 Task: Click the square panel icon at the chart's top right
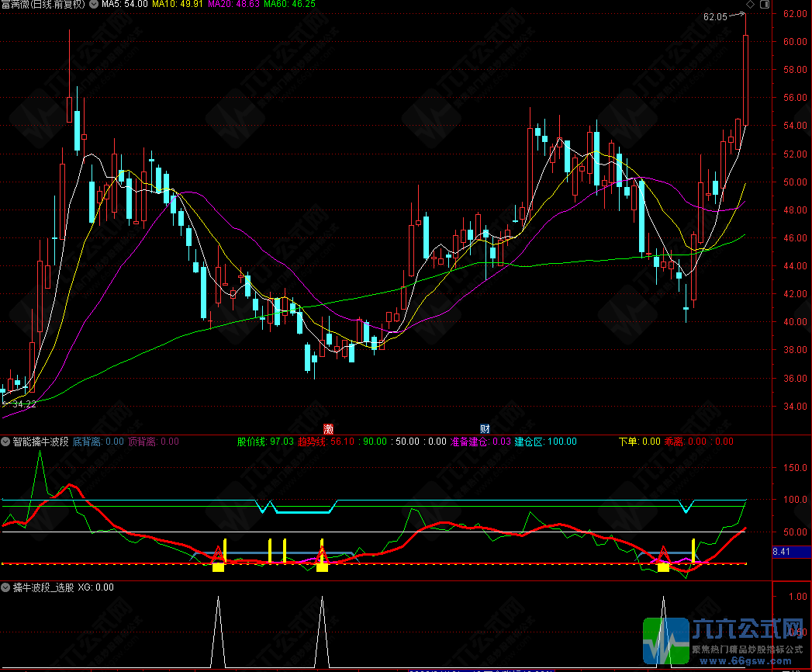pyautogui.click(x=765, y=4)
